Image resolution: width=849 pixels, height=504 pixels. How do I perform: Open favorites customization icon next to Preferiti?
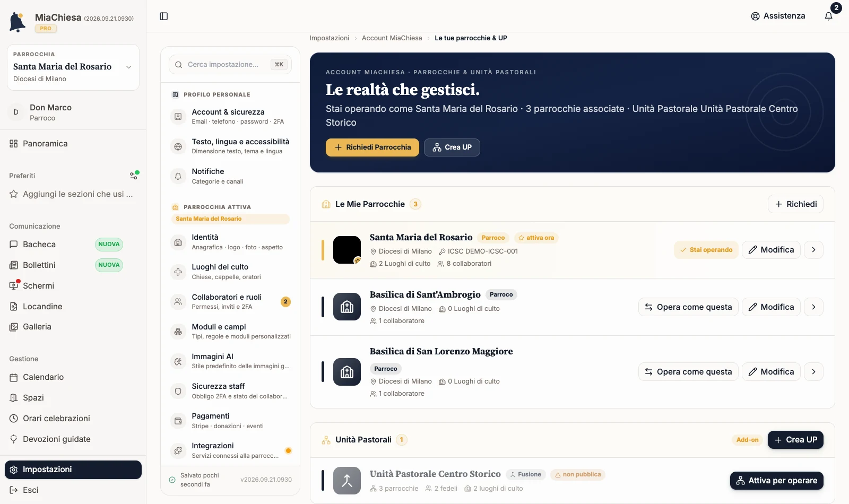click(x=134, y=176)
